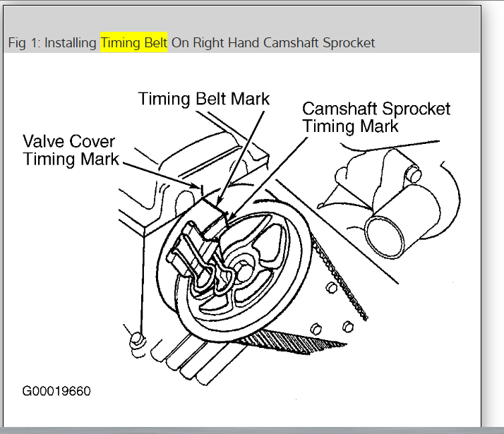Select the 'Fig 1: Installing' caption text
Image resolution: width=504 pixels, height=434 pixels.
52,43
